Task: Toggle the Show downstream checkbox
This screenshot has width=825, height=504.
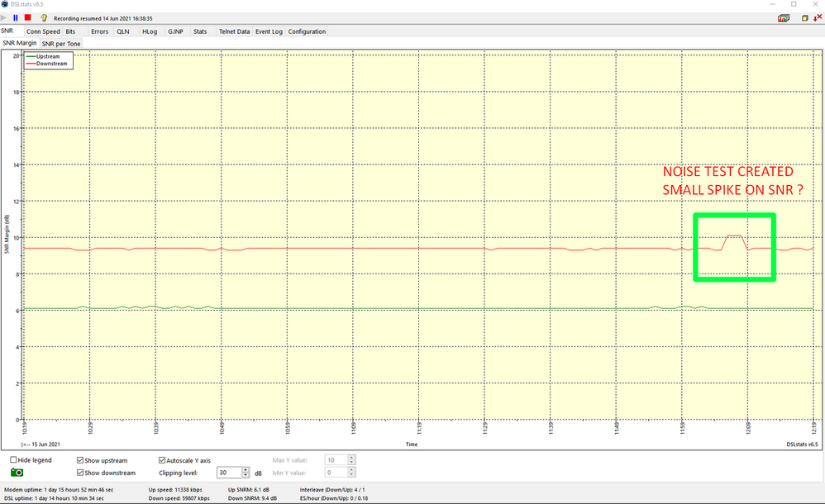Action: pos(80,473)
